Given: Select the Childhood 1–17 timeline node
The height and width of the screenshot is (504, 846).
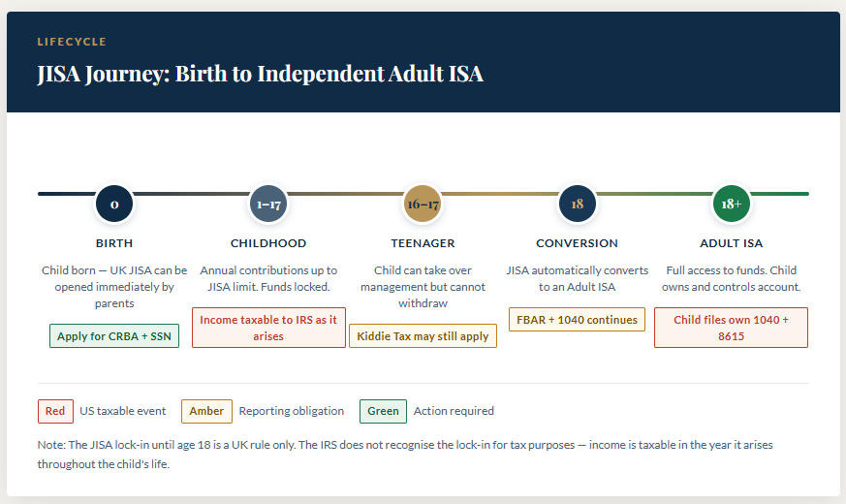Looking at the screenshot, I should pos(268,205).
